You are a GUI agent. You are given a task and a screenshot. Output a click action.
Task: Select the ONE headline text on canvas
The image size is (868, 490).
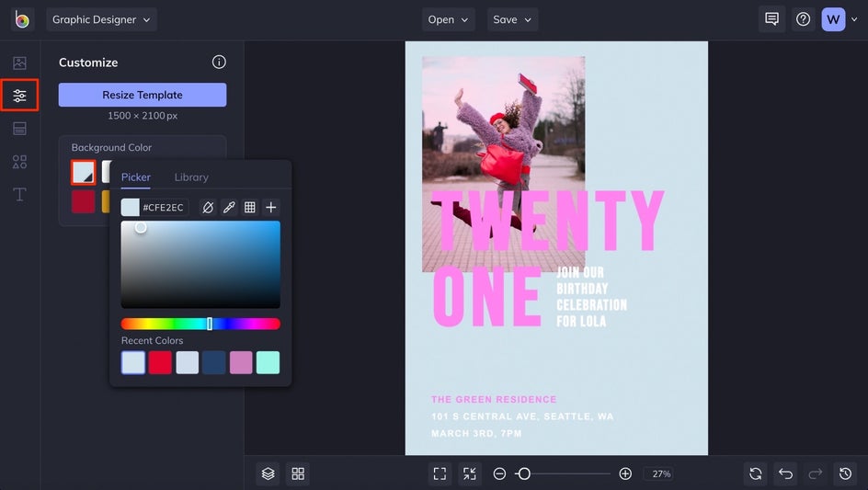coord(486,296)
